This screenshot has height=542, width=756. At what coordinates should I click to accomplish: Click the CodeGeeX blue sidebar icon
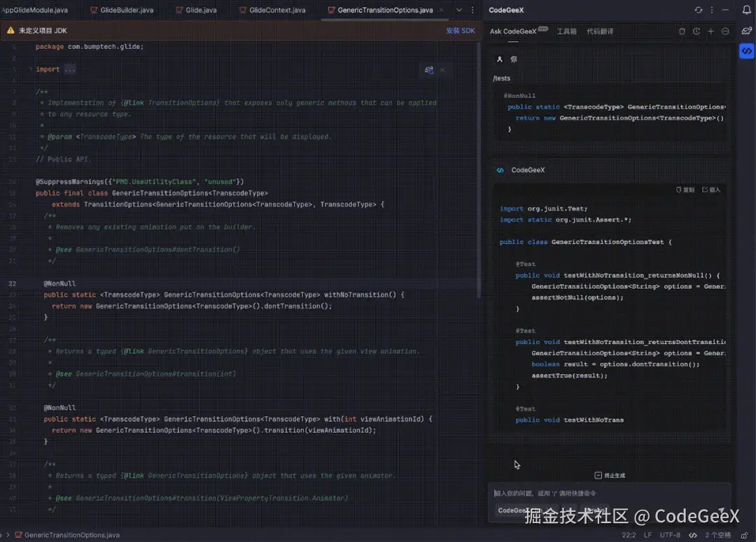746,50
